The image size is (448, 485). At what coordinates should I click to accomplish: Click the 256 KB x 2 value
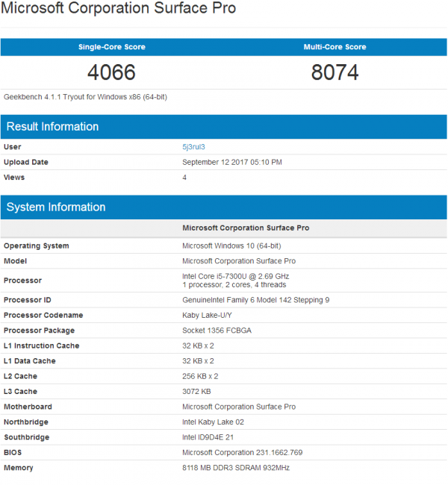pyautogui.click(x=200, y=376)
